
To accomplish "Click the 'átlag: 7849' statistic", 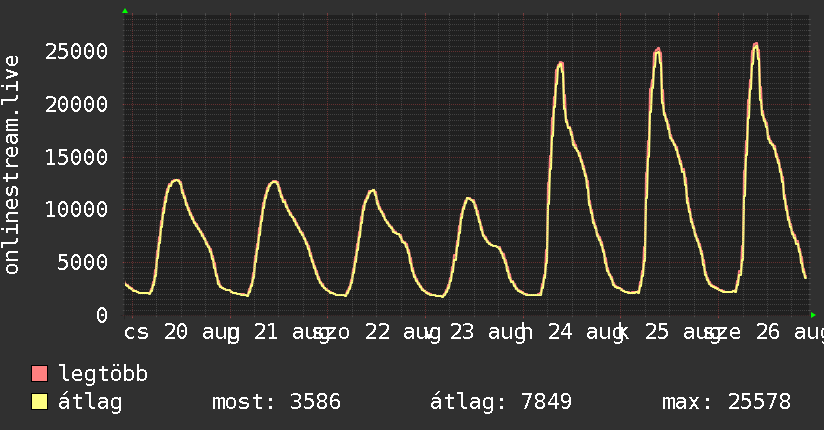I will 501,402.
